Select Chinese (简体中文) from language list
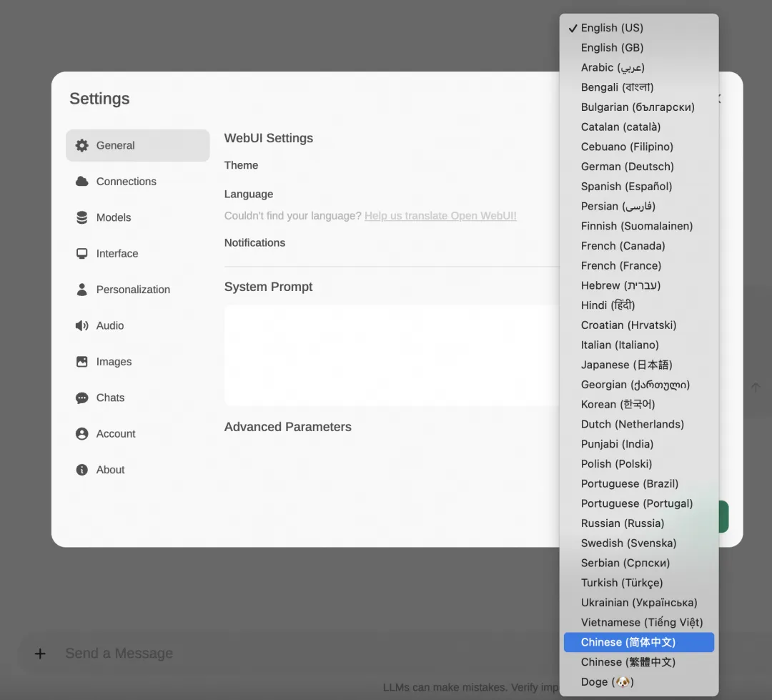The height and width of the screenshot is (700, 772). point(638,642)
